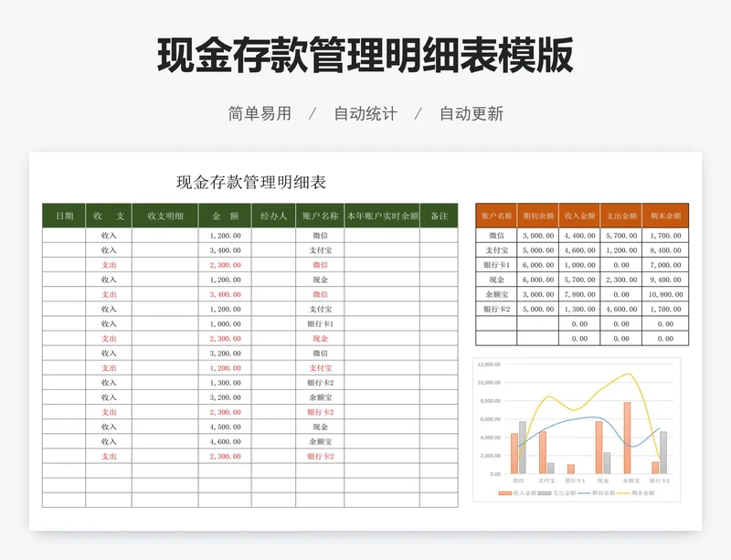
Task: Click the 4,500.00 amount cell
Action: click(x=225, y=427)
